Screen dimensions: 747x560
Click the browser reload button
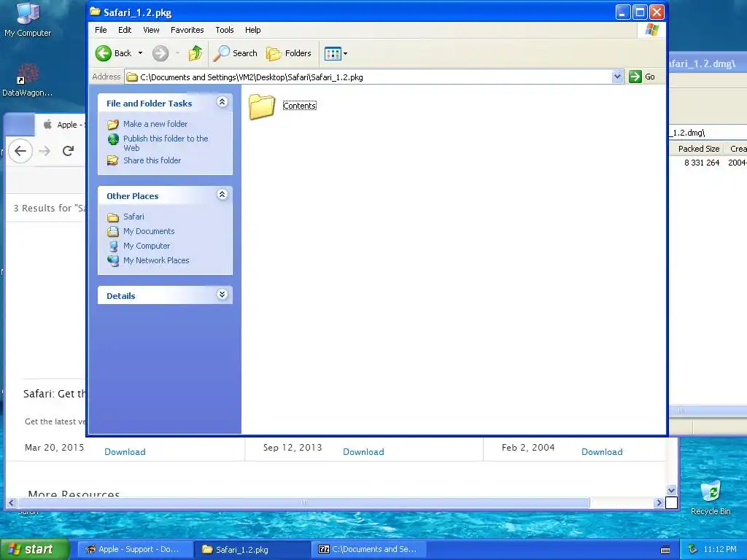68,151
